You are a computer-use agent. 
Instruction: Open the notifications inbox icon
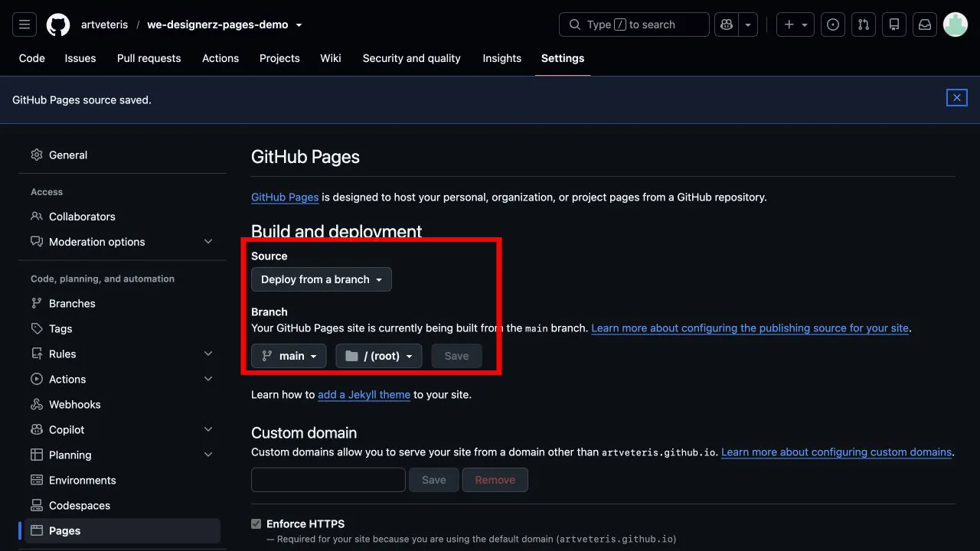click(925, 24)
